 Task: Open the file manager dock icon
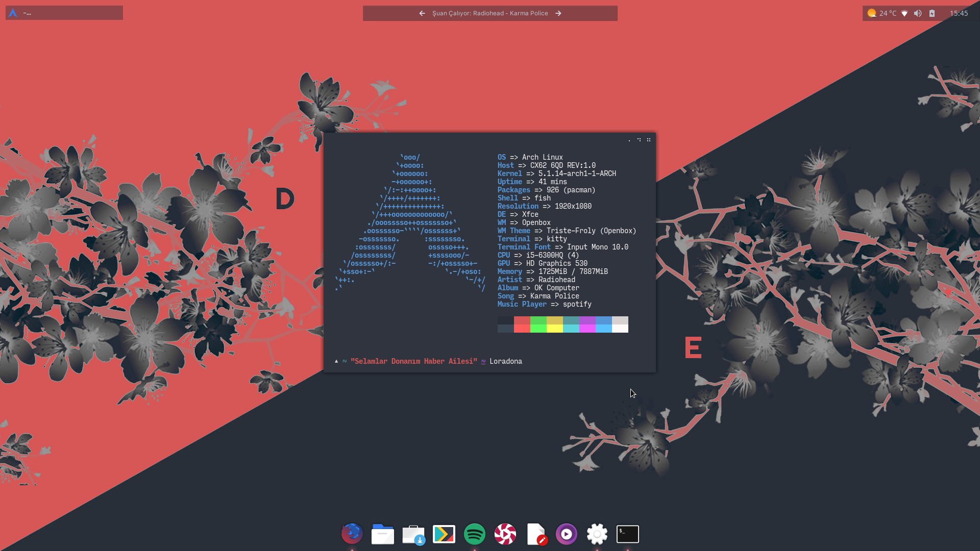coord(382,534)
